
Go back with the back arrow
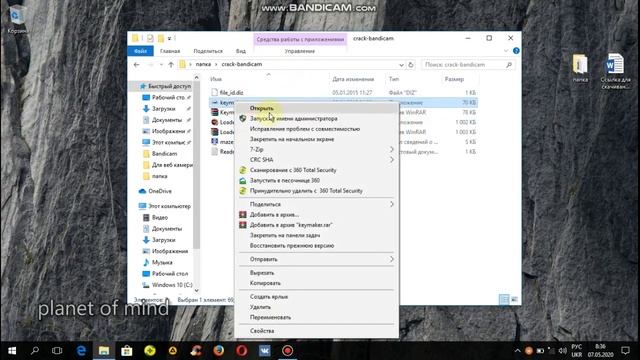point(137,64)
